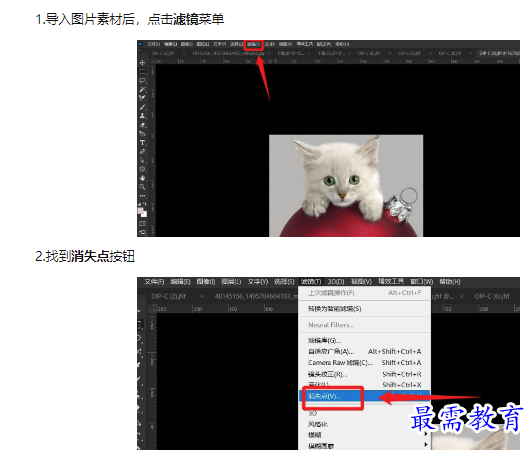Expand the 模糊画廊 submenu arrow
Screen dimensions: 532x450
pos(425,445)
